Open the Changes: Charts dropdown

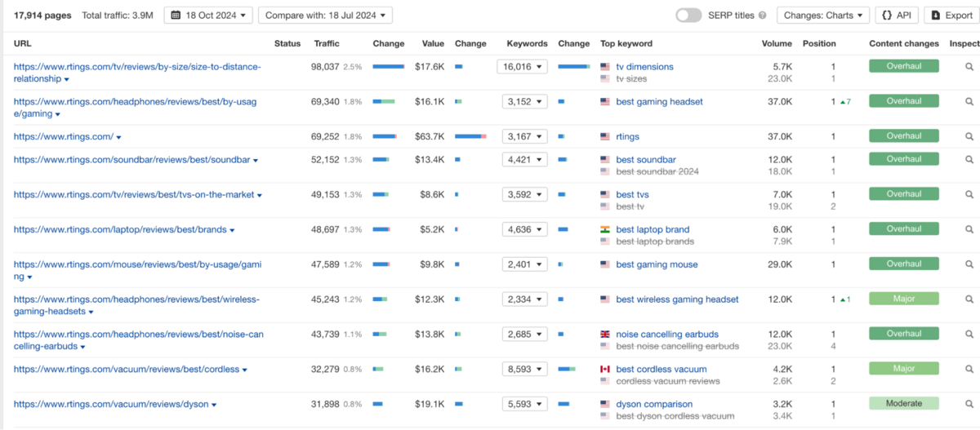822,16
